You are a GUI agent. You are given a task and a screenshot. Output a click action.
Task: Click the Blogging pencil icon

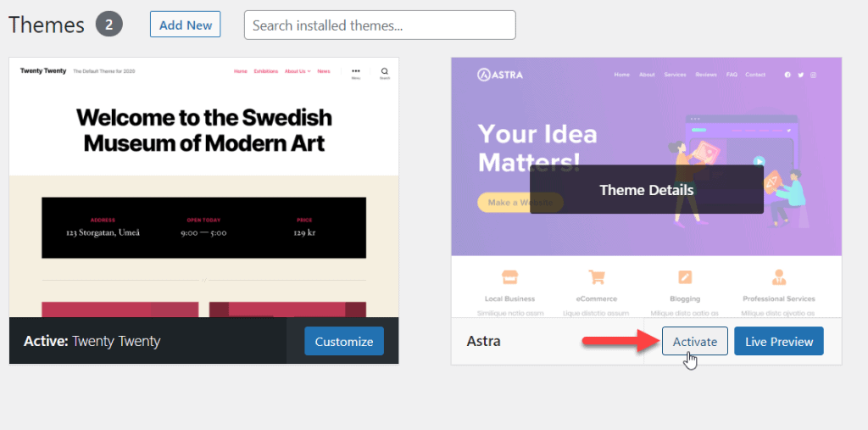(685, 276)
